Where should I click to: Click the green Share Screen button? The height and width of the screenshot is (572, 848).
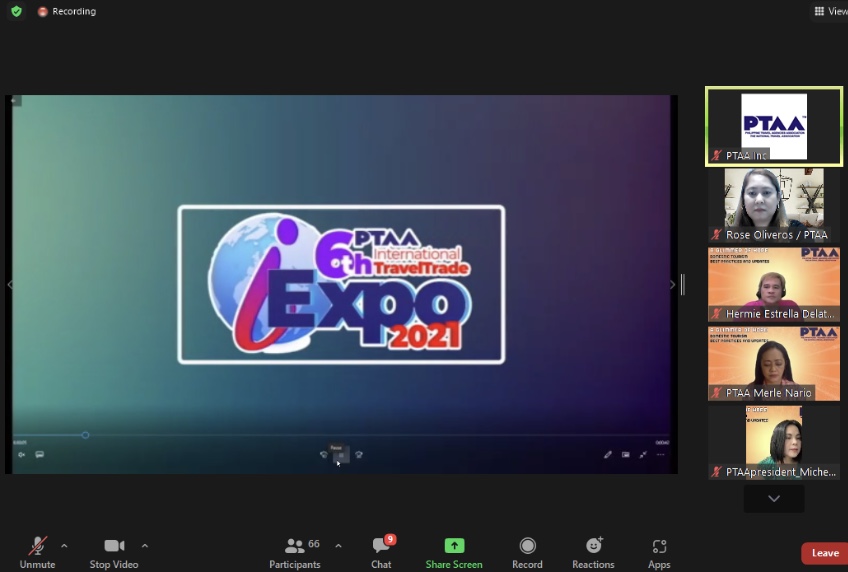(x=454, y=552)
